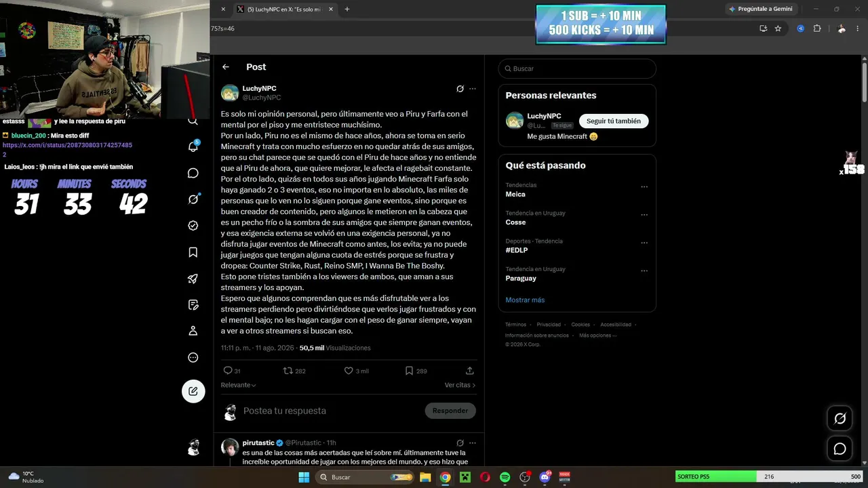Sort replies using Relevante dropdown
The height and width of the screenshot is (488, 868).
point(238,385)
